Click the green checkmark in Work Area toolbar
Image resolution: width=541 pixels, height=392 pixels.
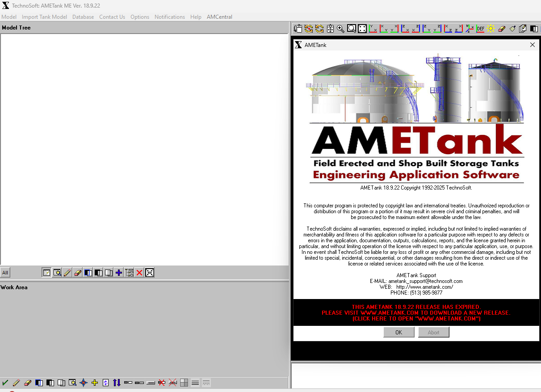5,383
